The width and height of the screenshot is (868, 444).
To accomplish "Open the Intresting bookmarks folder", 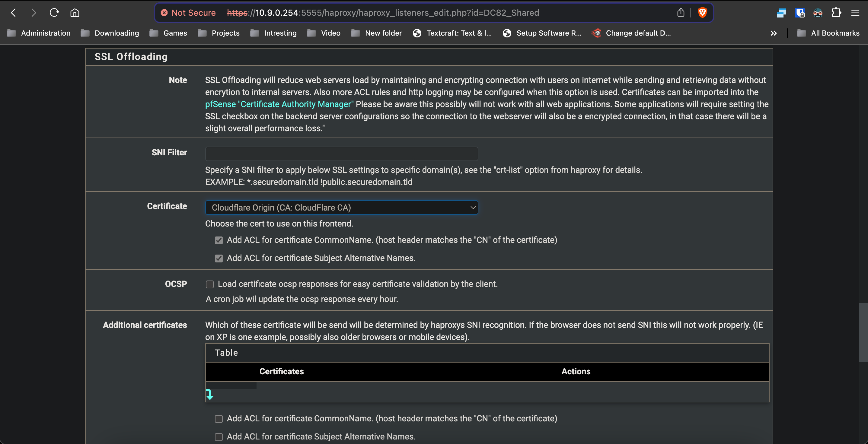I will click(x=274, y=33).
